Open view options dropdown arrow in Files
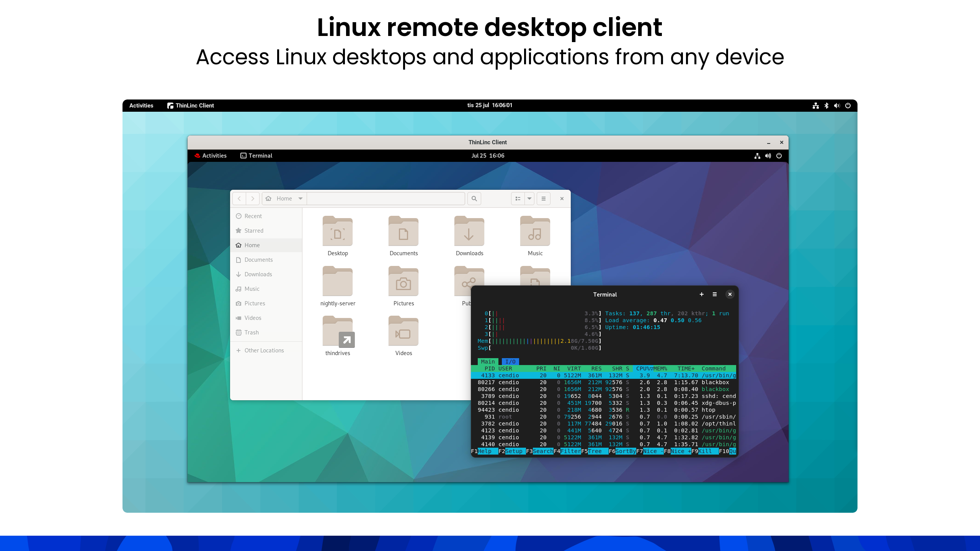 529,199
